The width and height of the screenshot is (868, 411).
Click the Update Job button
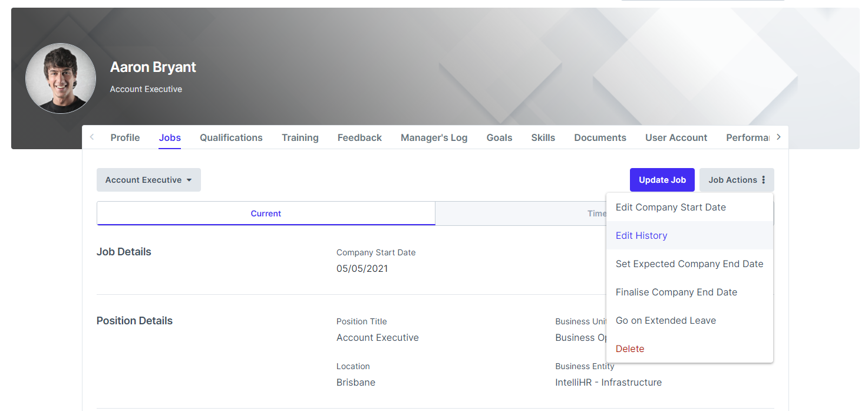click(662, 180)
